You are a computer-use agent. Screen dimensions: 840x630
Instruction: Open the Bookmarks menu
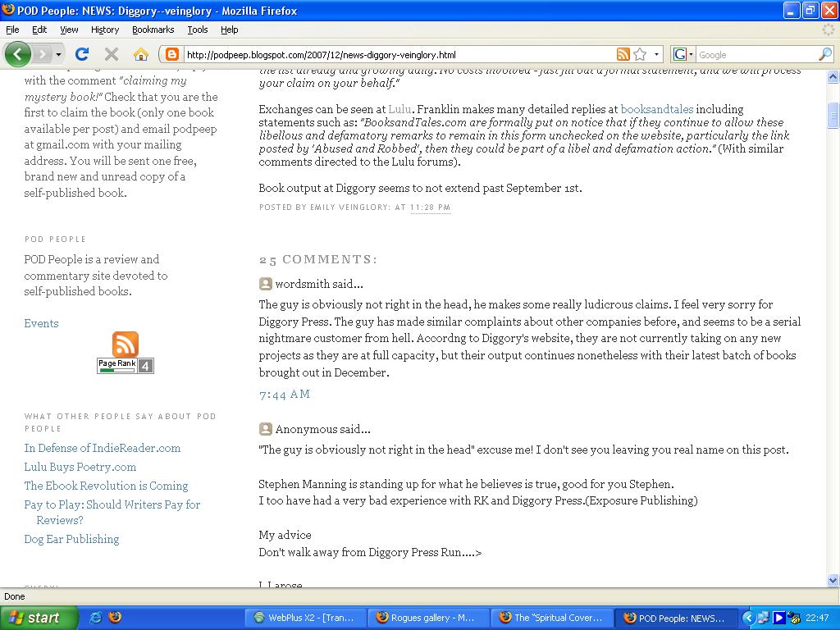point(153,30)
